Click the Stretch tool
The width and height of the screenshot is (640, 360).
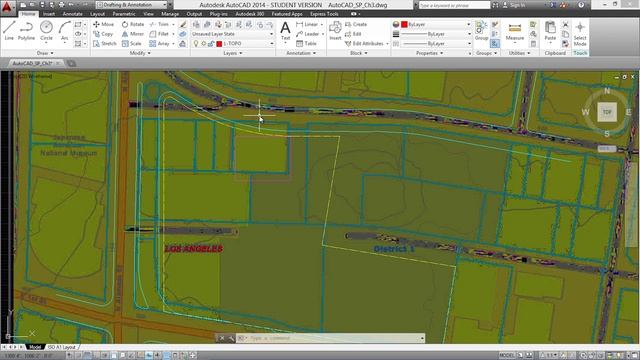coord(104,43)
